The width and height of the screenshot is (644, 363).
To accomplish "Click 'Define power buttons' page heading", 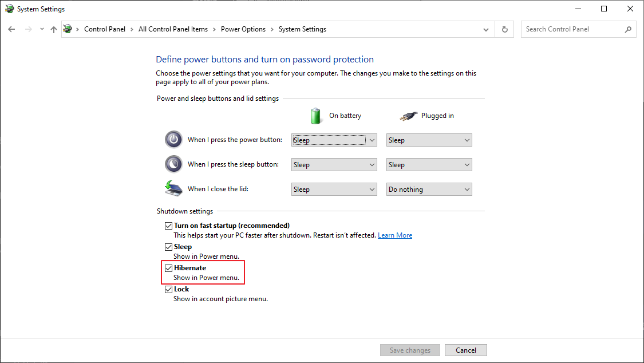I will pyautogui.click(x=264, y=60).
